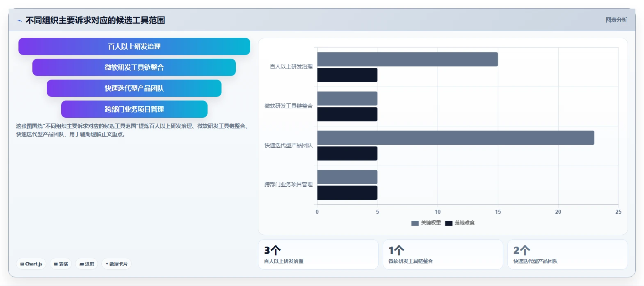644x286 pixels.
Task: Click the 快速迭代型产品团队 funnel bar
Action: point(134,88)
